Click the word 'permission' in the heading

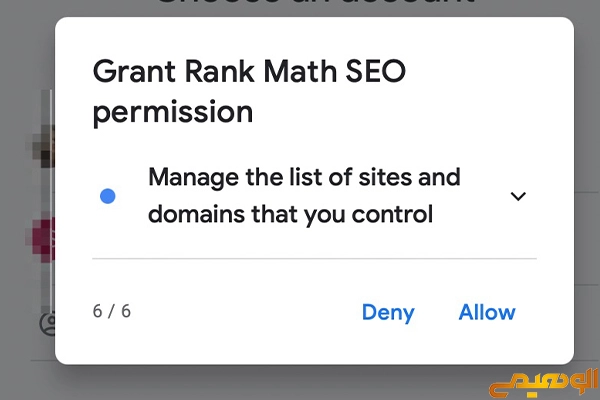(x=173, y=112)
